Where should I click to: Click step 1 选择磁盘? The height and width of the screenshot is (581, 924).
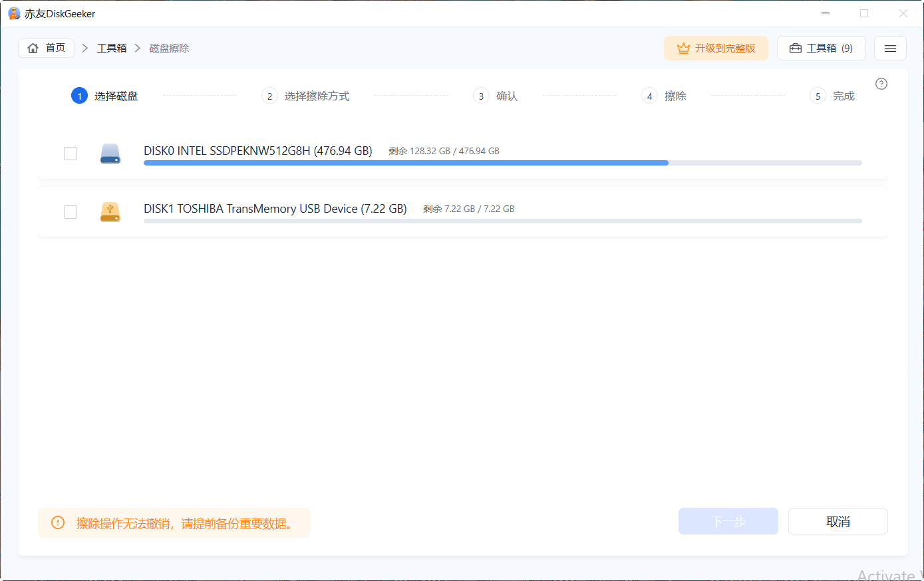pos(104,96)
